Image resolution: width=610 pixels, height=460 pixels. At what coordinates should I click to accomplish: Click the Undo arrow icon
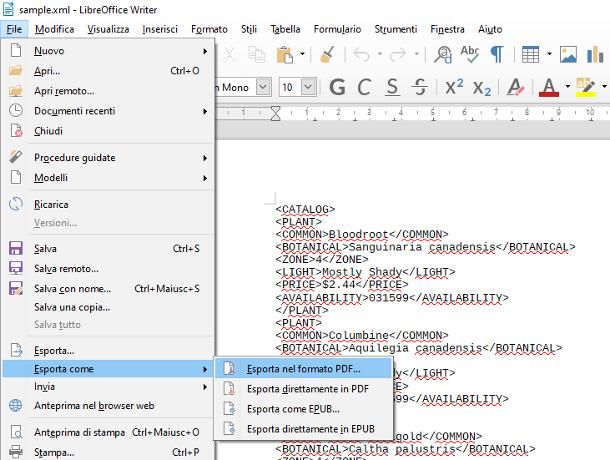coord(362,54)
